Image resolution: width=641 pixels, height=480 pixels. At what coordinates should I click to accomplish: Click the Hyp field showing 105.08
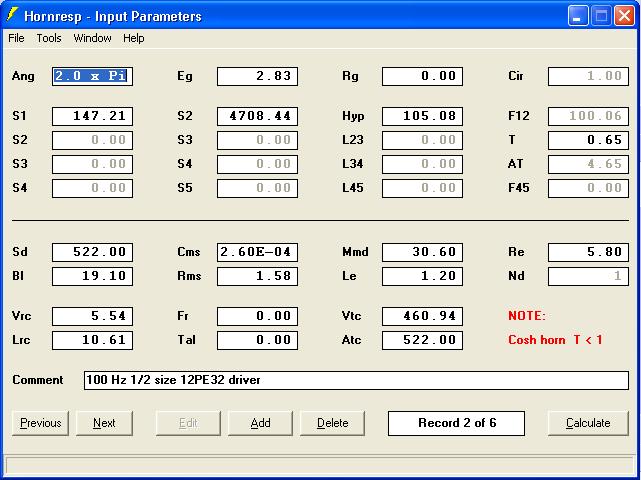point(422,117)
